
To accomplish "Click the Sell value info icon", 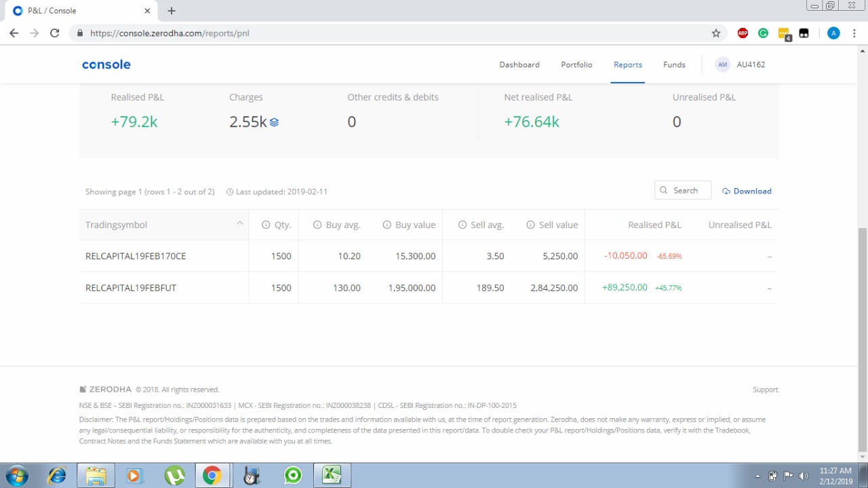I will 530,225.
